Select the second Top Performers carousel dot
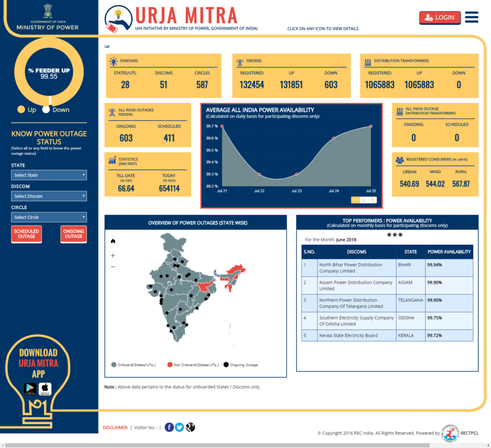Viewport: 491px width, 448px height. 394,235
